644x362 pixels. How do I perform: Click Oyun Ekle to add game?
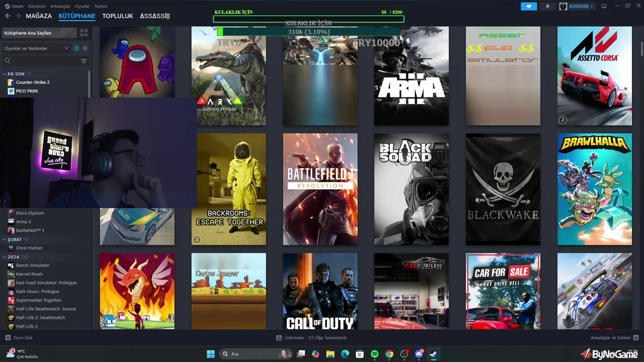(x=19, y=338)
